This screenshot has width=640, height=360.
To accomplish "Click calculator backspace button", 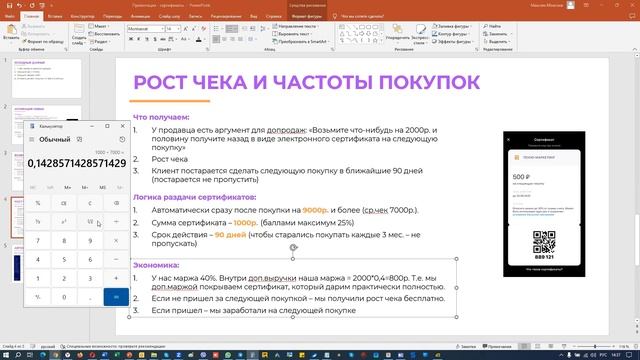I will [x=116, y=203].
